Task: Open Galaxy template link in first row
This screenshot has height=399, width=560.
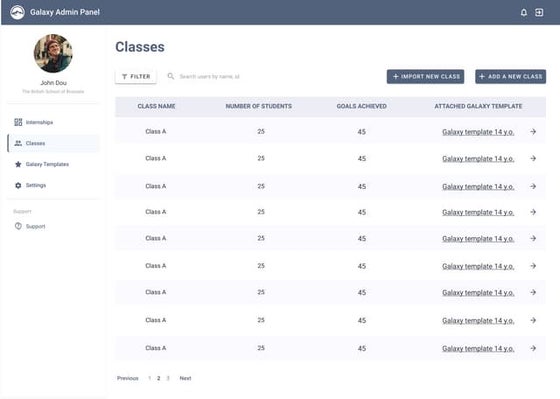Action: point(478,132)
